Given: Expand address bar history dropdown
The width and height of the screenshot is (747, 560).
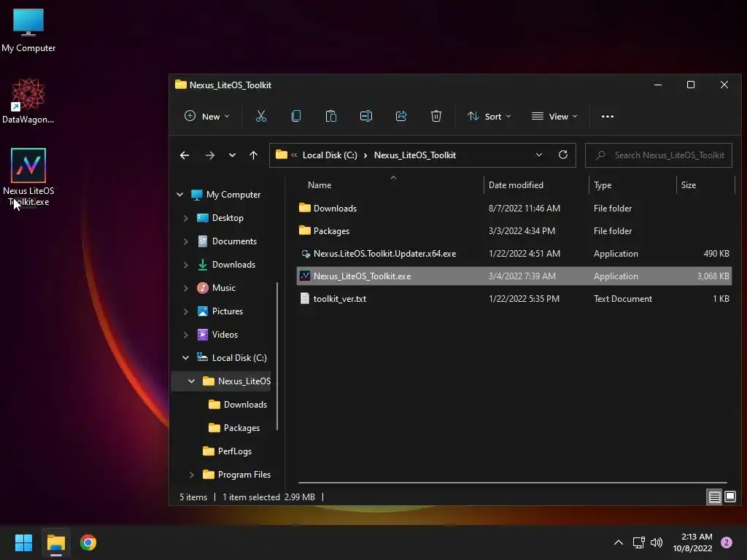Looking at the screenshot, I should click(x=539, y=155).
